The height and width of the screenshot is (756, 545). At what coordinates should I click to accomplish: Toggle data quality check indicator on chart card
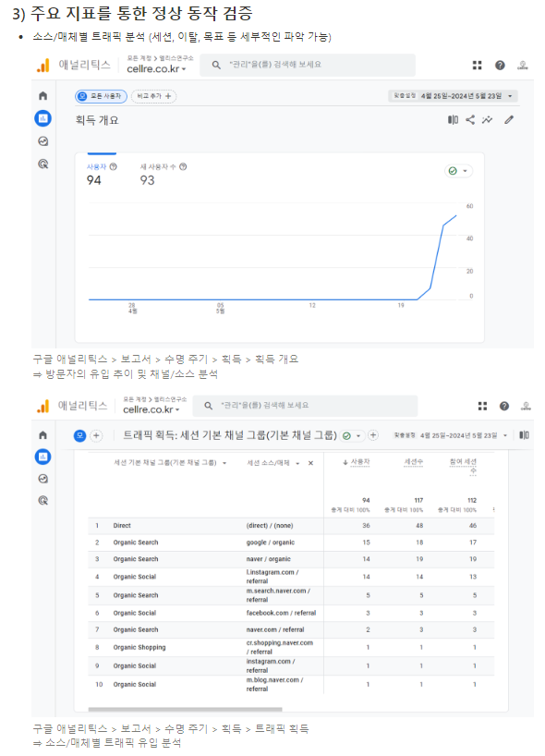[458, 171]
